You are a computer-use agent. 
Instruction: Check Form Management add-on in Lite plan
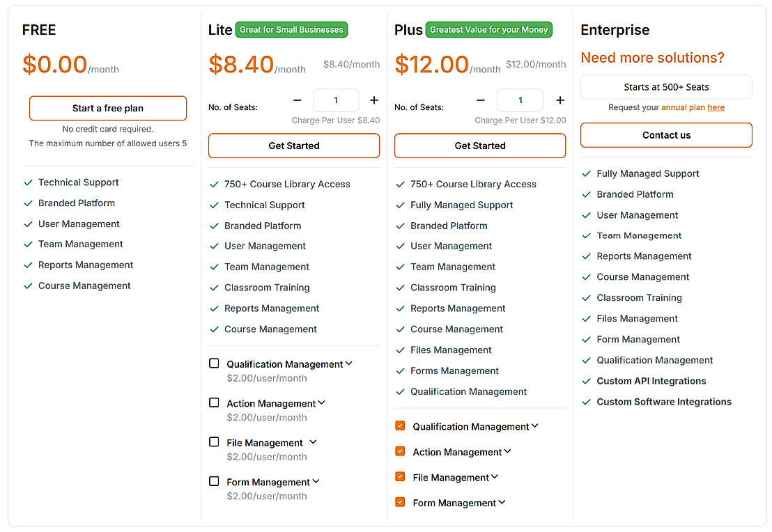click(214, 481)
